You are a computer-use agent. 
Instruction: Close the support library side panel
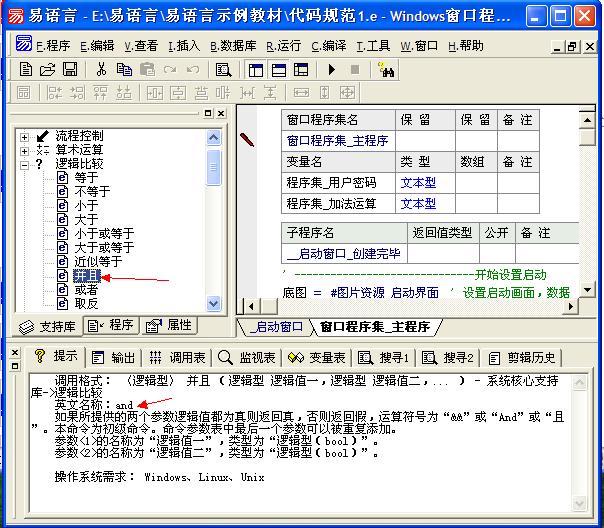click(221, 114)
